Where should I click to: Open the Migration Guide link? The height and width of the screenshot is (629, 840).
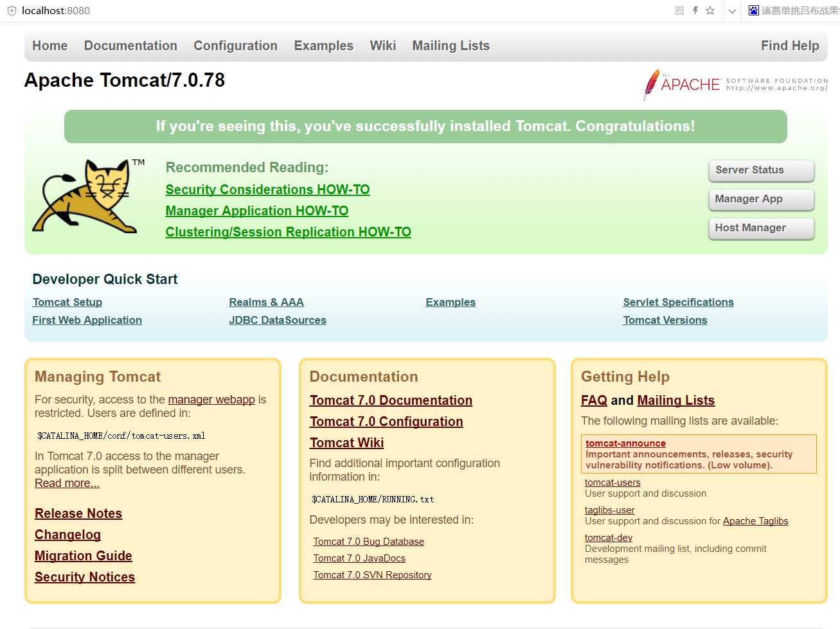point(84,556)
